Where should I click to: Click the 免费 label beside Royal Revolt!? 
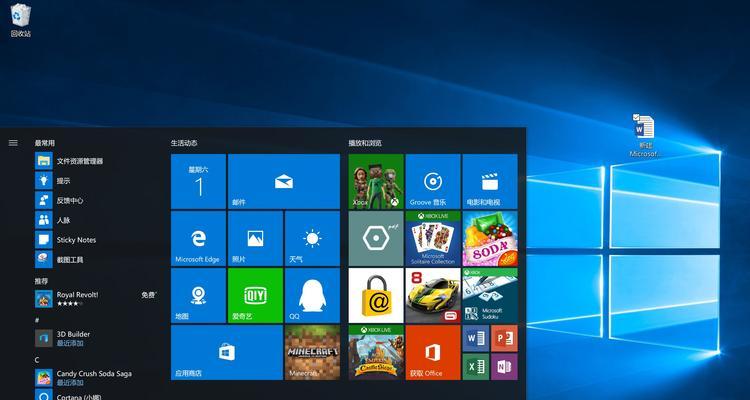click(x=149, y=295)
